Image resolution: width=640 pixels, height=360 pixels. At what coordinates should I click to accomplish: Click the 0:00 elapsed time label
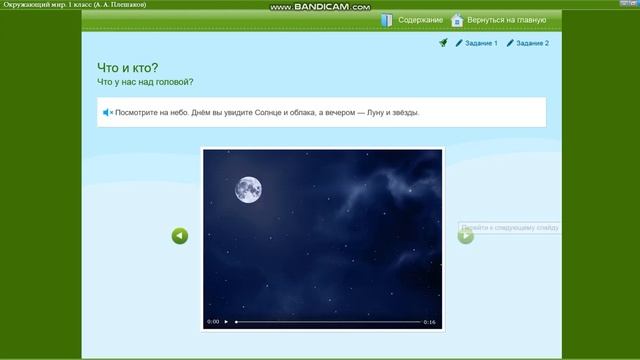pos(213,322)
